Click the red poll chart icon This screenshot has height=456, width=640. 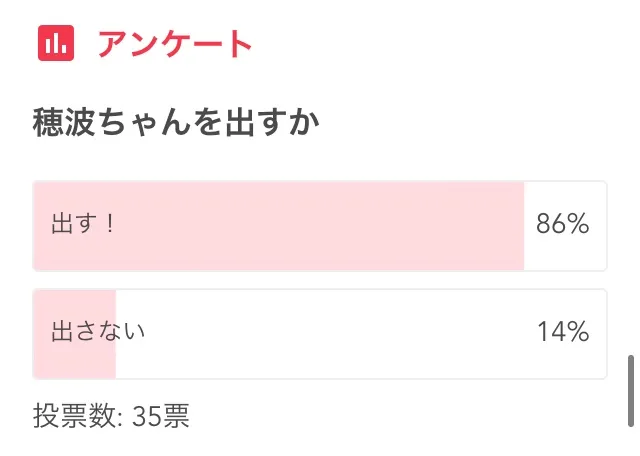(x=57, y=43)
